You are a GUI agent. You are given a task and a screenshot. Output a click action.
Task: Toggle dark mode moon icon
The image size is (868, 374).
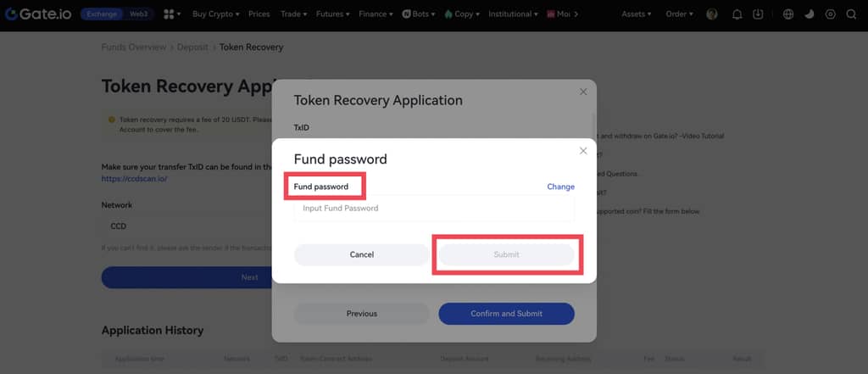[x=809, y=14]
